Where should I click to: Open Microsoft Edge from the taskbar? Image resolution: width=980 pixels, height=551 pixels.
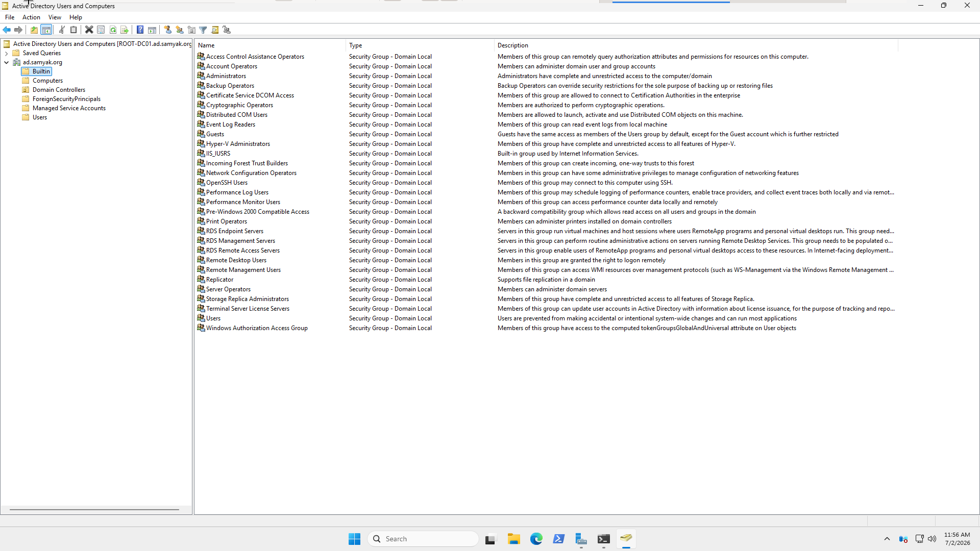point(536,539)
